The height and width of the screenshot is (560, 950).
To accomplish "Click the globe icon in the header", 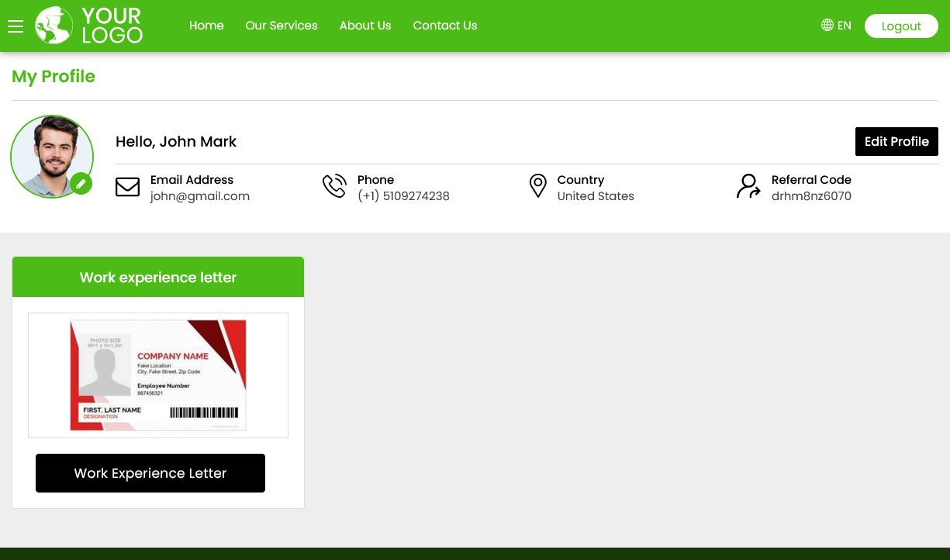I will pos(826,25).
